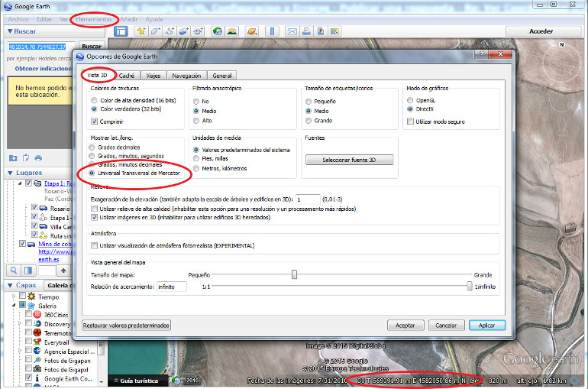The width and height of the screenshot is (588, 389).
Task: Enable the OpenGL graphics mode
Action: pyautogui.click(x=411, y=101)
